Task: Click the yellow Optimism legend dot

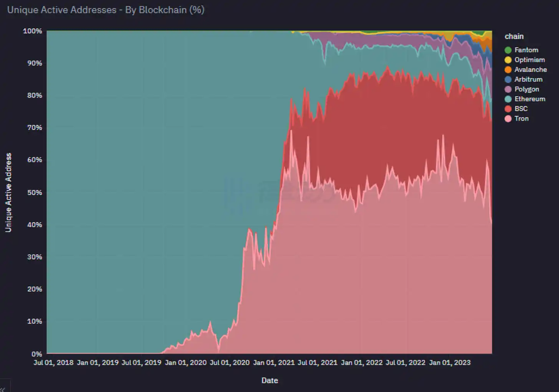Action: 508,60
